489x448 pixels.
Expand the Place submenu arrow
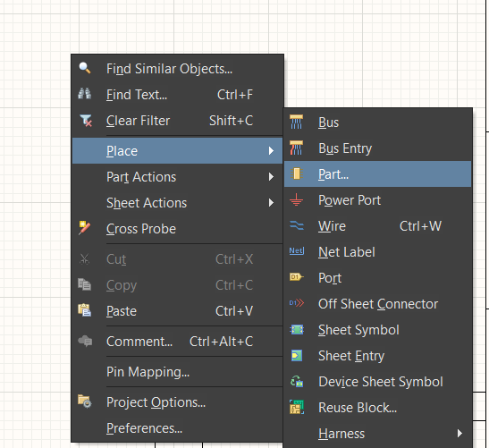(x=271, y=151)
